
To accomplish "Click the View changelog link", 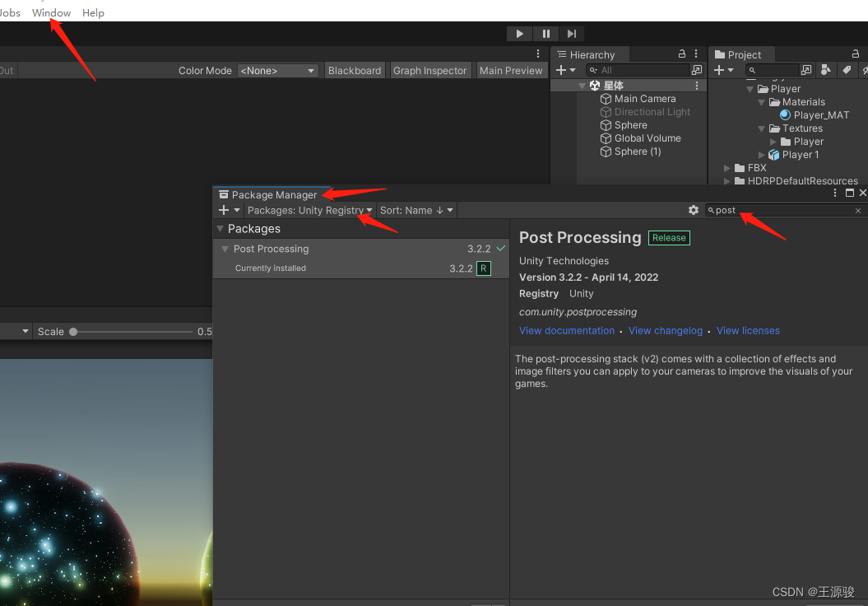I will (x=665, y=331).
